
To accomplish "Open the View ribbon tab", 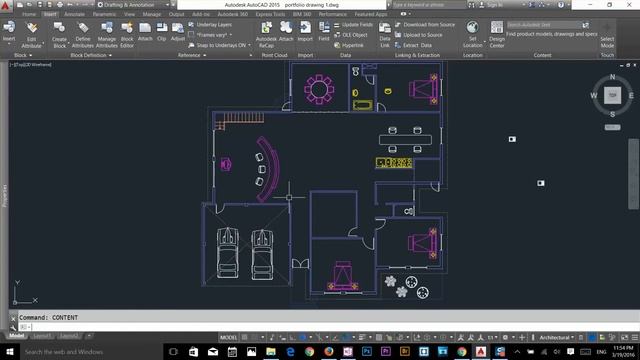I will click(x=129, y=14).
